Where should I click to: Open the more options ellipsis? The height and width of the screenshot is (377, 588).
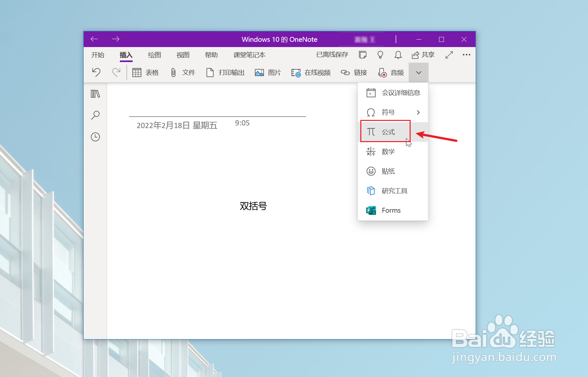466,55
